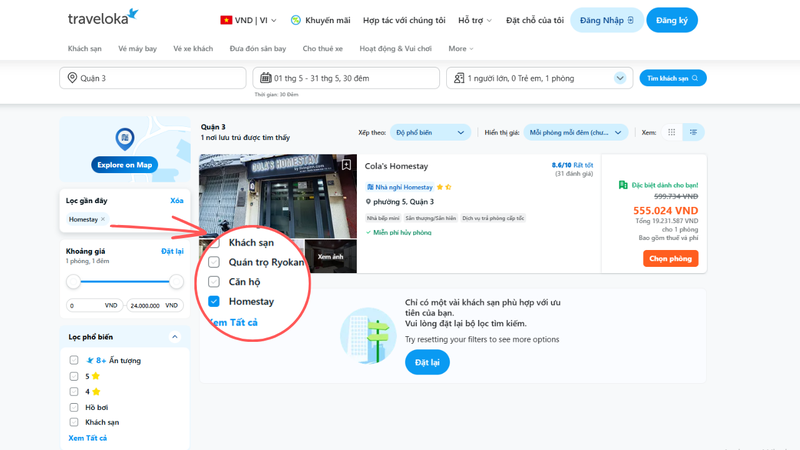Click the Nhà nghỉ Homestay badge icon
The image size is (800, 450).
pos(370,187)
